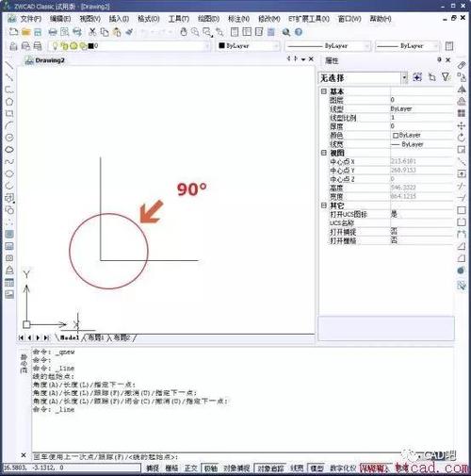
Task: Click the Paste clipboard icon
Action: pyautogui.click(x=117, y=32)
